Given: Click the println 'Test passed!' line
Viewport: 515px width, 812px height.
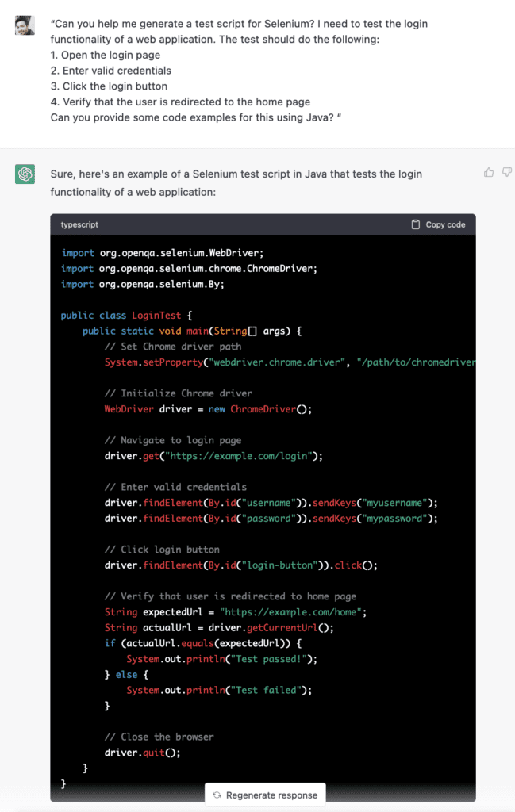Looking at the screenshot, I should pyautogui.click(x=221, y=659).
